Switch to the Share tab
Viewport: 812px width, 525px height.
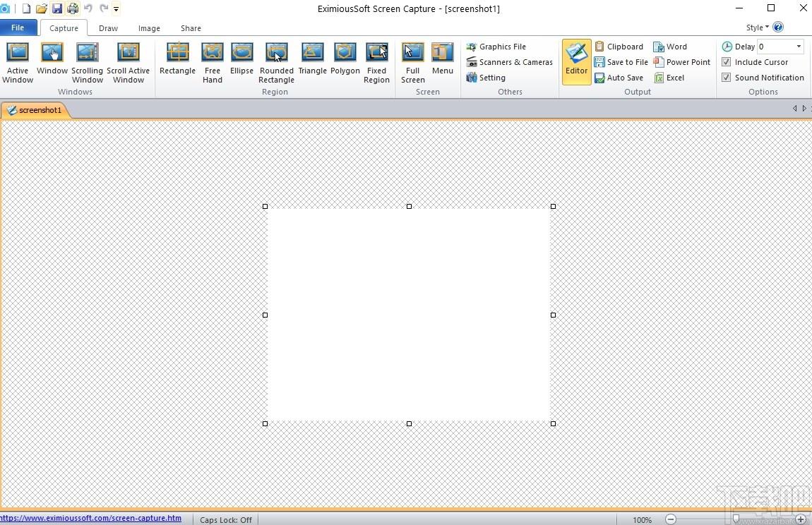(x=191, y=28)
